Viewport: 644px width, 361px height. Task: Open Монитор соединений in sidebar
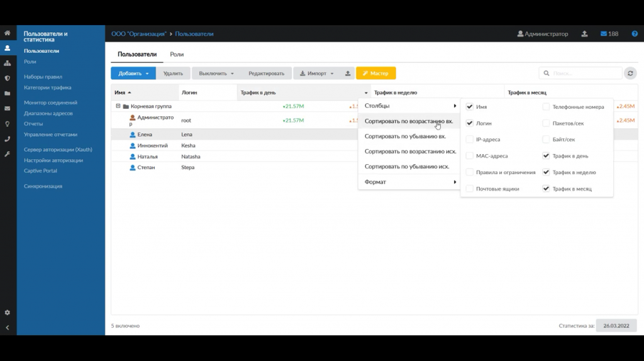coord(50,103)
